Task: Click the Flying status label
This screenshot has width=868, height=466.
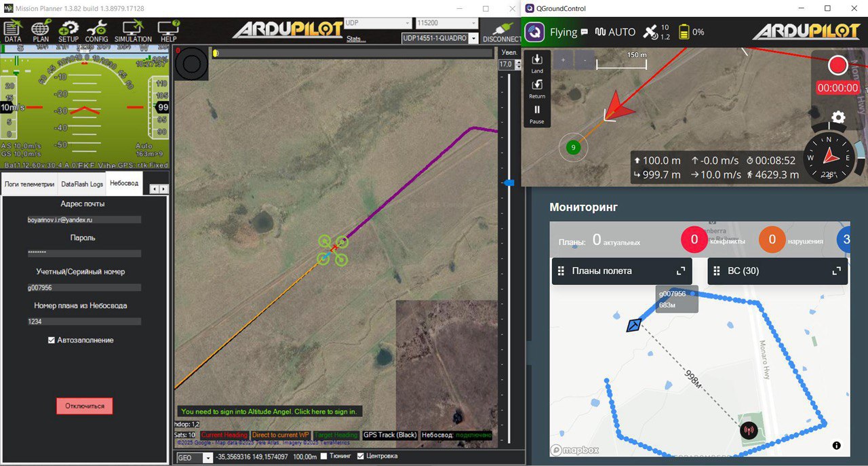Action: [564, 32]
